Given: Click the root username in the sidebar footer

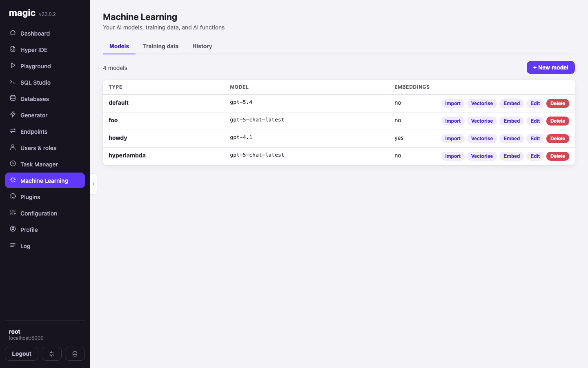Looking at the screenshot, I should click(15, 332).
